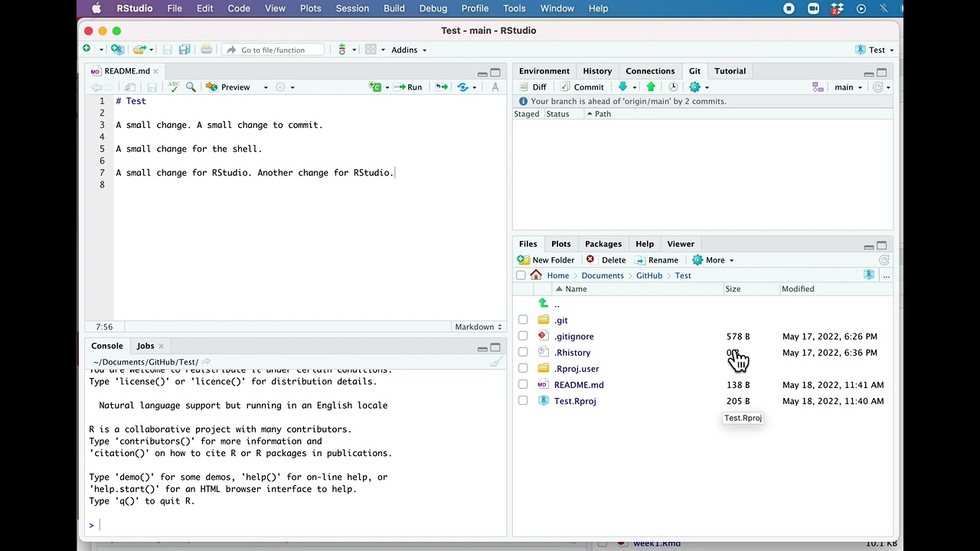Tick the checkbox next to .Rproj.user
This screenshot has height=551, width=980.
click(523, 368)
